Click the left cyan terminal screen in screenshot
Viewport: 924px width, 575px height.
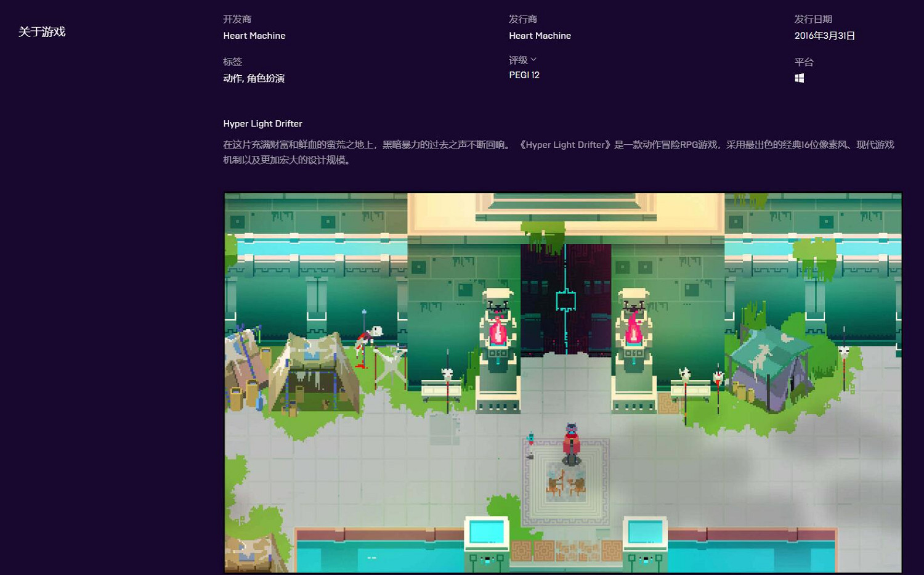coord(486,532)
